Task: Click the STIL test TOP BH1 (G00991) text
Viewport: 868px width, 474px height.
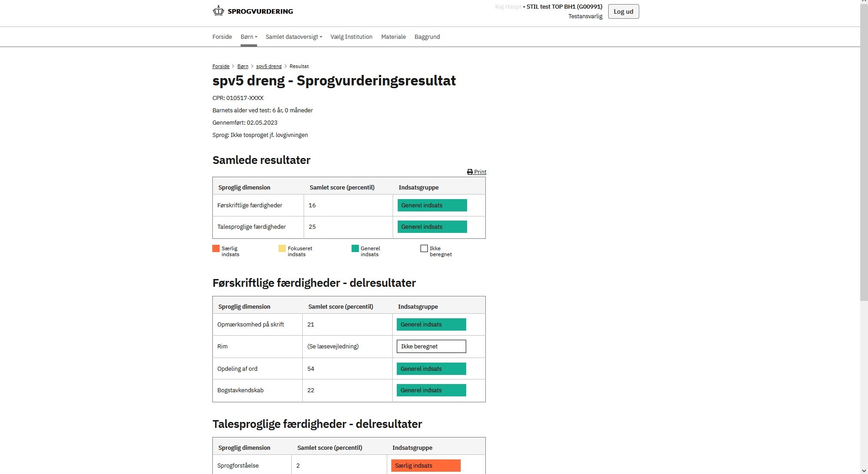Action: pyautogui.click(x=564, y=7)
